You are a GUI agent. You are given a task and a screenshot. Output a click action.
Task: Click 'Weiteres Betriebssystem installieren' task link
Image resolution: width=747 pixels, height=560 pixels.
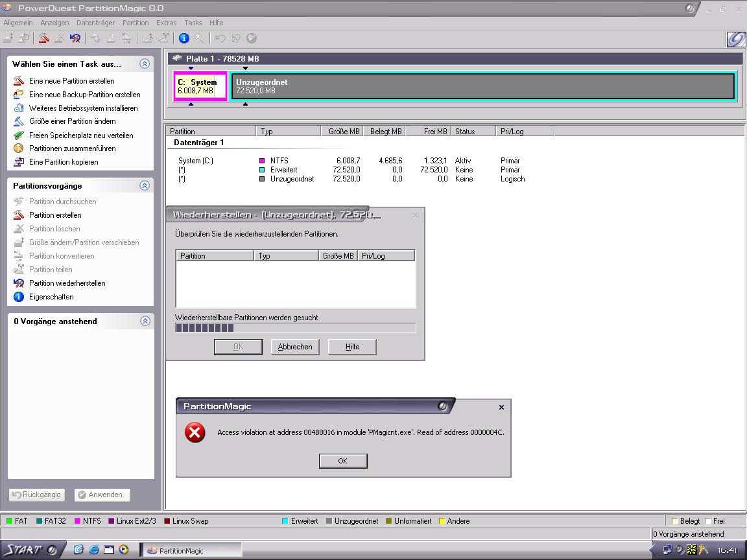pyautogui.click(x=84, y=108)
